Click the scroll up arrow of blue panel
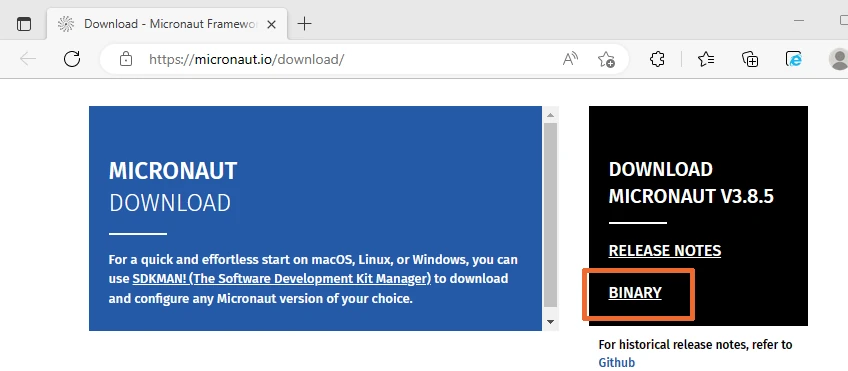Image resolution: width=848 pixels, height=371 pixels. click(x=551, y=115)
